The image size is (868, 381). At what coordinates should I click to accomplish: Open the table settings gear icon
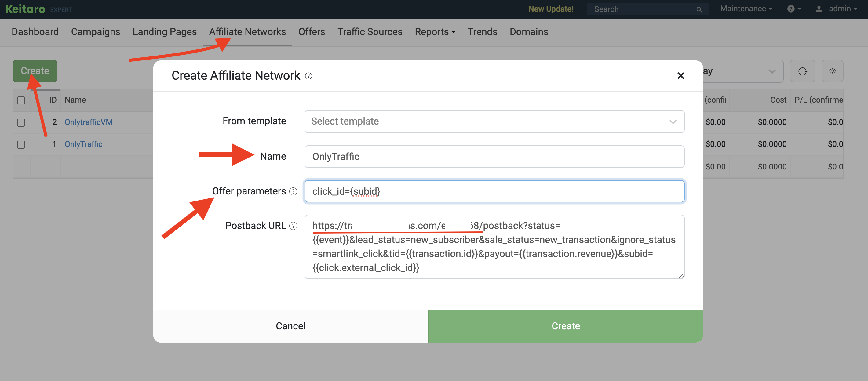coord(832,71)
